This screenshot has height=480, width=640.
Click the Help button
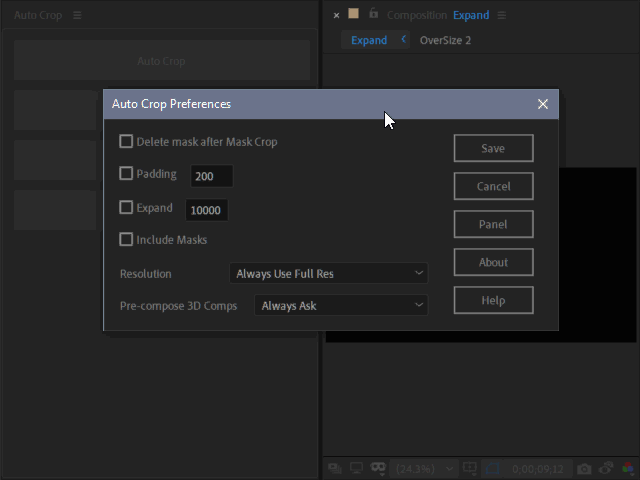click(493, 300)
